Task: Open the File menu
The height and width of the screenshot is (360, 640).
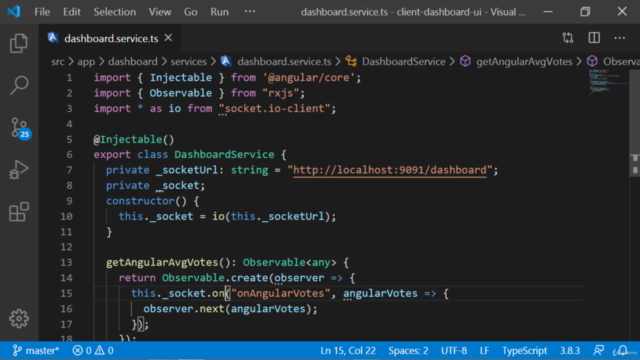Action: [42, 12]
